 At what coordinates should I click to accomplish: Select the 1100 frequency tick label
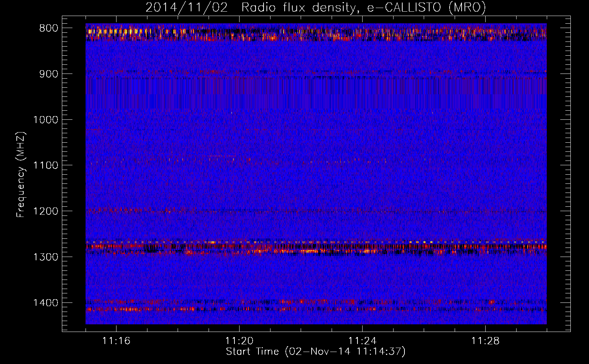coord(46,166)
